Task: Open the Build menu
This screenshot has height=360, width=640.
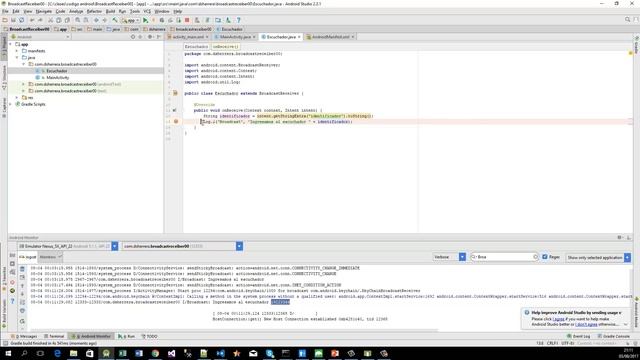Action: click(111, 11)
